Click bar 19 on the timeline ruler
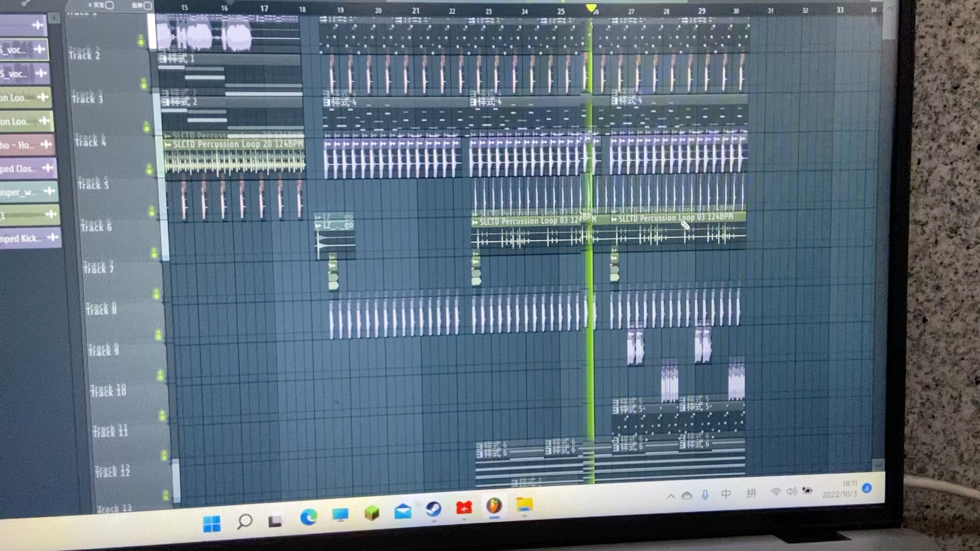This screenshot has height=551, width=980. tap(340, 10)
